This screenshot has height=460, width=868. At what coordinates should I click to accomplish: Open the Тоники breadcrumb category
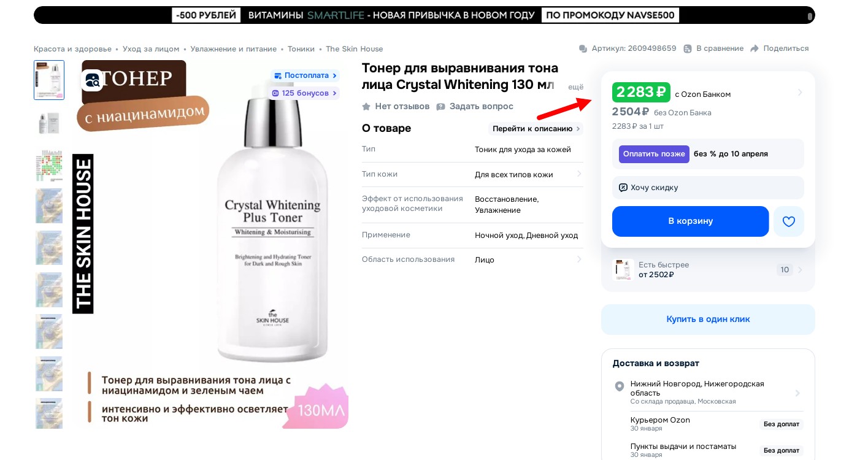301,48
